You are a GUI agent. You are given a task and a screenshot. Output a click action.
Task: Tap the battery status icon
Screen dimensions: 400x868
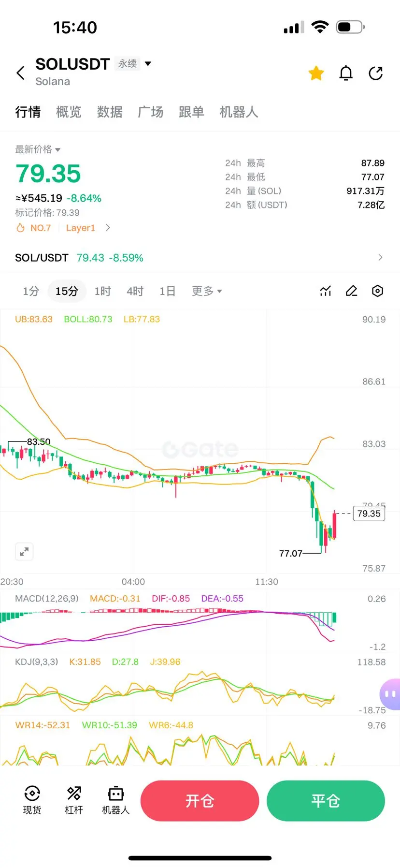click(351, 27)
